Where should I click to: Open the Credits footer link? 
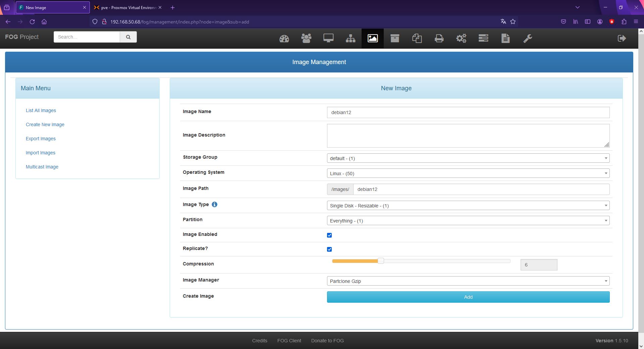(260, 341)
